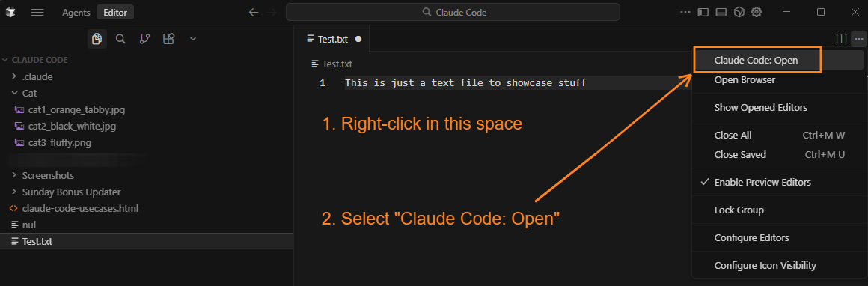Toggle the editor More Actions ellipsis button
Viewport: 868px width, 286px height.
858,39
